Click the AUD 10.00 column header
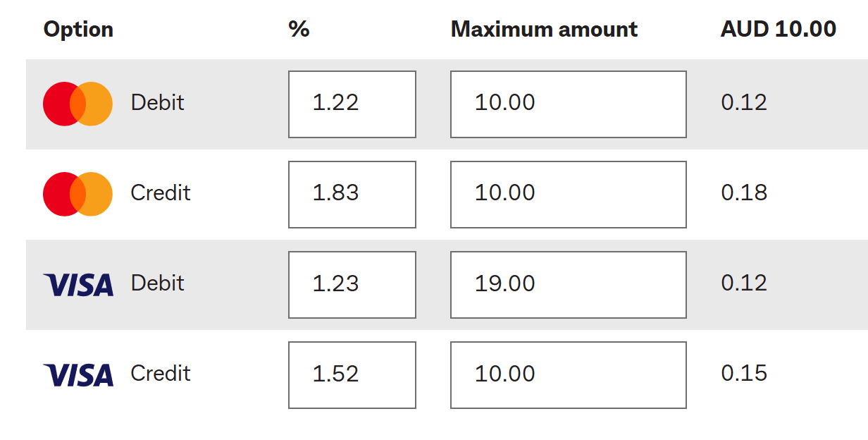 pos(779,30)
